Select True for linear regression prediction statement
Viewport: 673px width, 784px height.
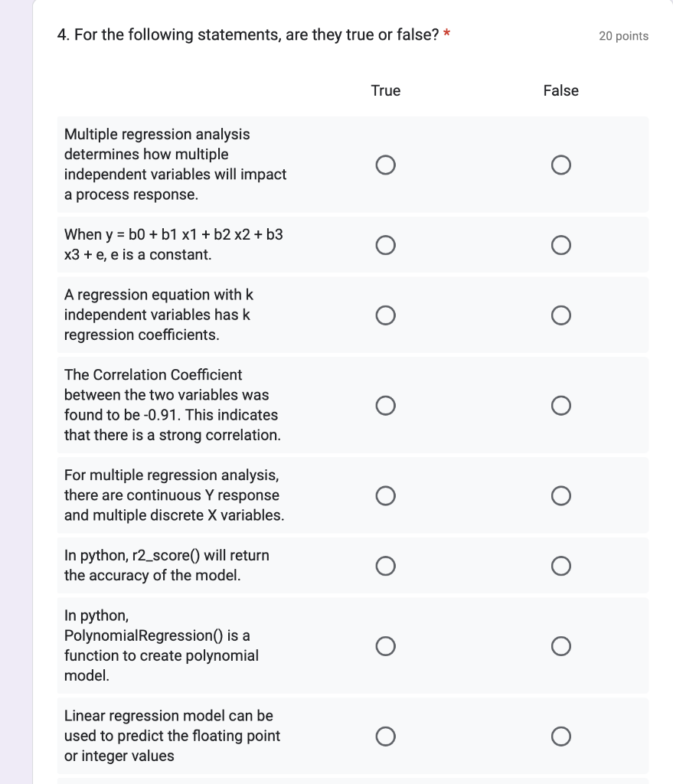pyautogui.click(x=386, y=737)
